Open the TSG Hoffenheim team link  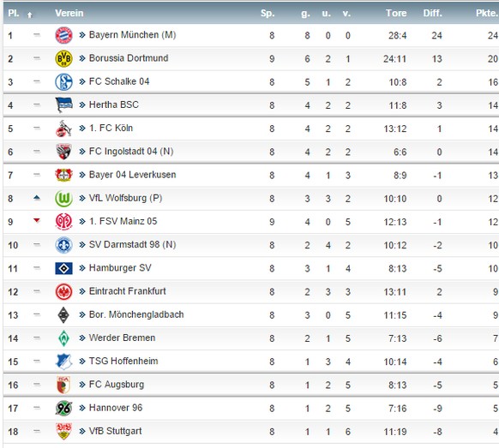[123, 361]
